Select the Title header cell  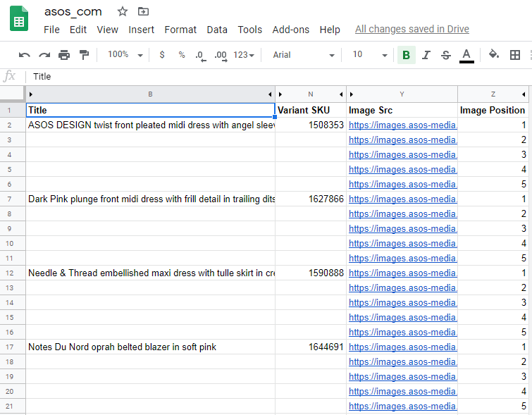(150, 111)
